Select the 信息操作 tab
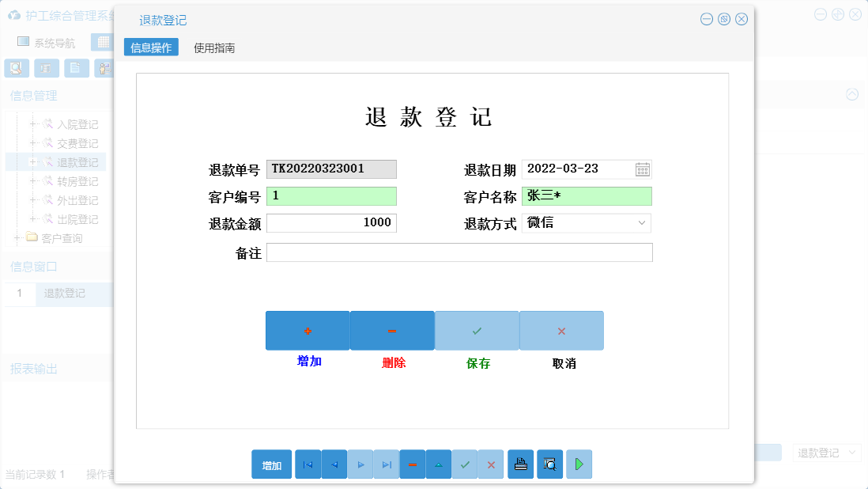 (150, 47)
